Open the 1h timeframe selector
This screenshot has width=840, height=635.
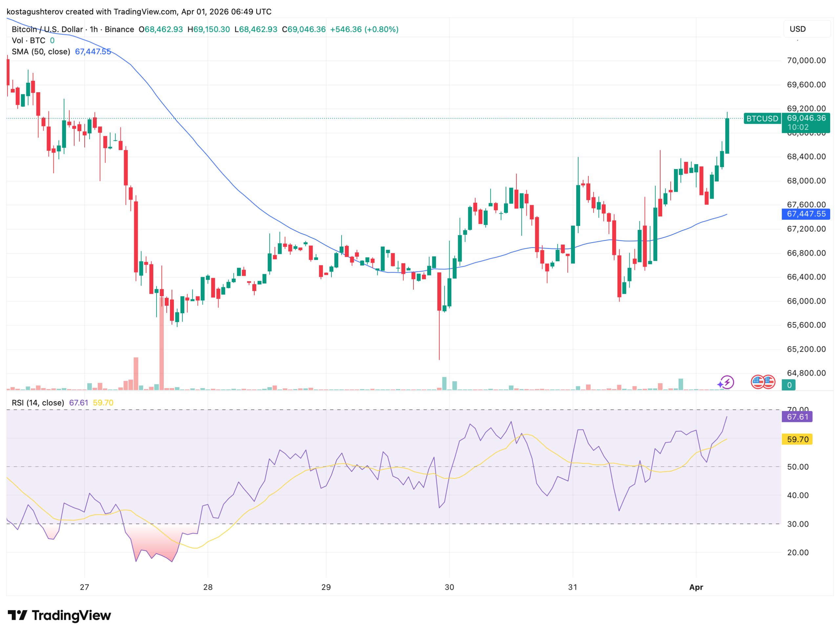coord(94,29)
